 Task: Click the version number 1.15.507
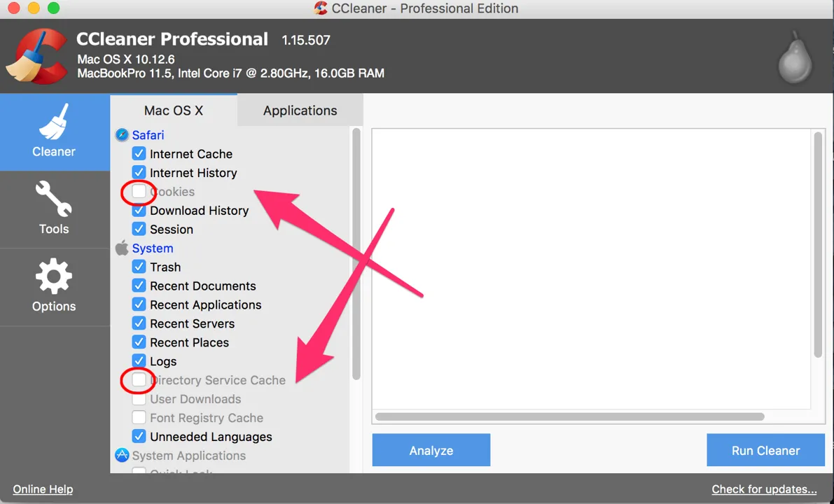[x=306, y=40]
